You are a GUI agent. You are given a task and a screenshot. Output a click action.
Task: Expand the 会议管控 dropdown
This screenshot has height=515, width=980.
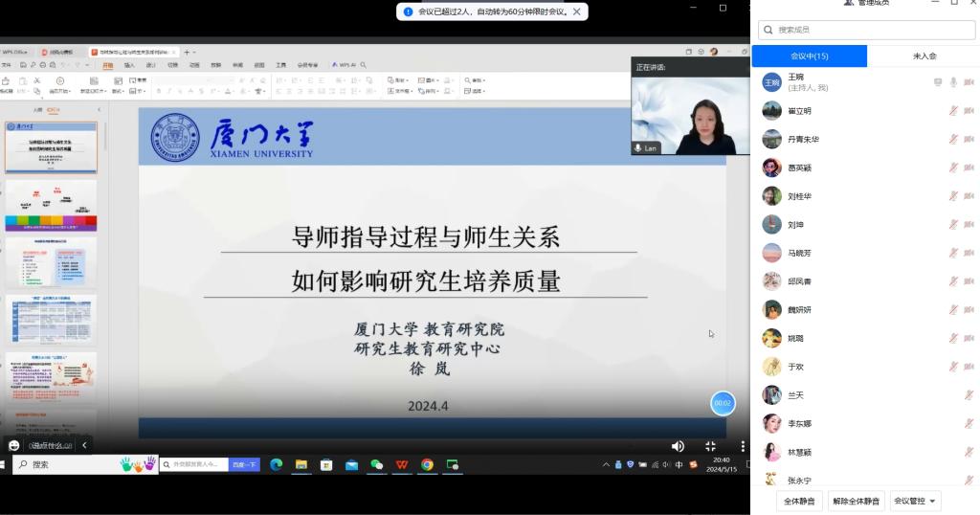pyautogui.click(x=916, y=501)
